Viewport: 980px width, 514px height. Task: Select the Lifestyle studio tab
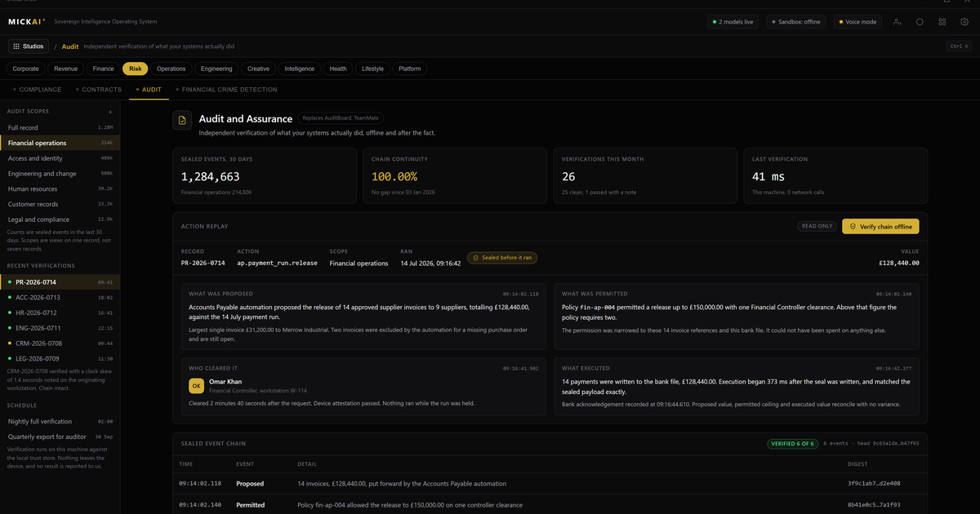(x=373, y=69)
